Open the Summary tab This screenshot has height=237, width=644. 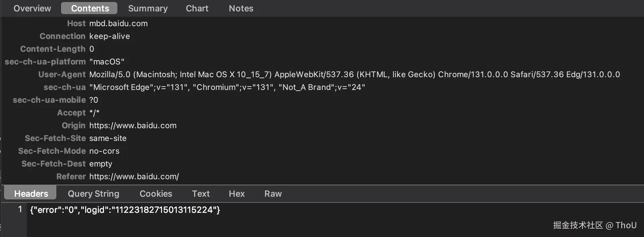pyautogui.click(x=148, y=8)
